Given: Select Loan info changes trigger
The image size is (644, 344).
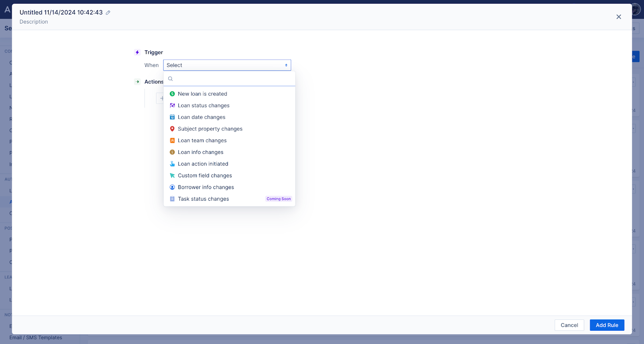Looking at the screenshot, I should coord(229,152).
